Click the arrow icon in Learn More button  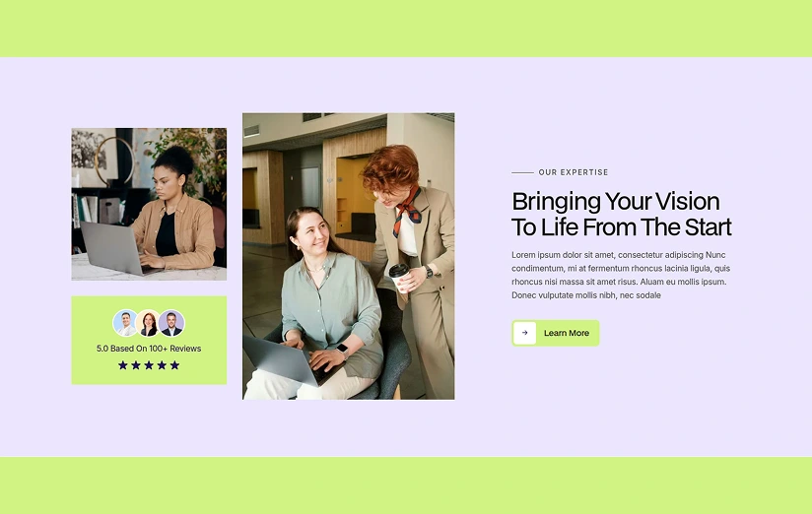pos(524,333)
